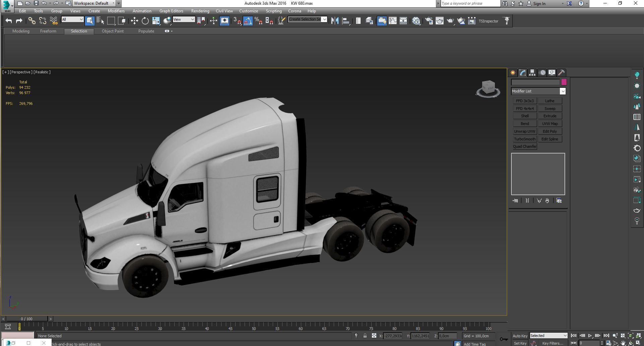Switch to the Object Paint ribbon tab

click(x=113, y=31)
